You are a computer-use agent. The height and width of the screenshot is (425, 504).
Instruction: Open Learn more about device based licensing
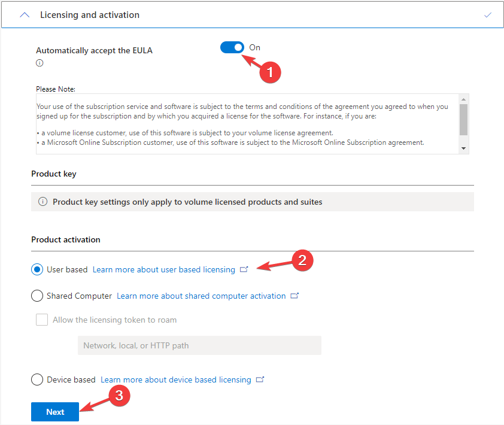(x=176, y=380)
